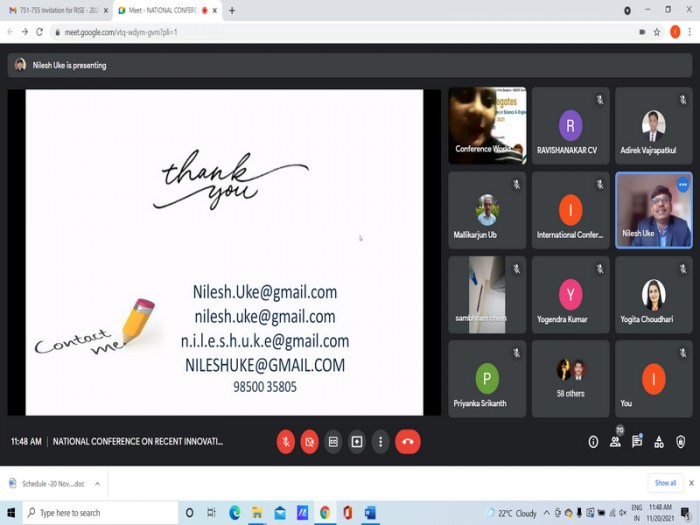Open activities icon

pos(659,442)
